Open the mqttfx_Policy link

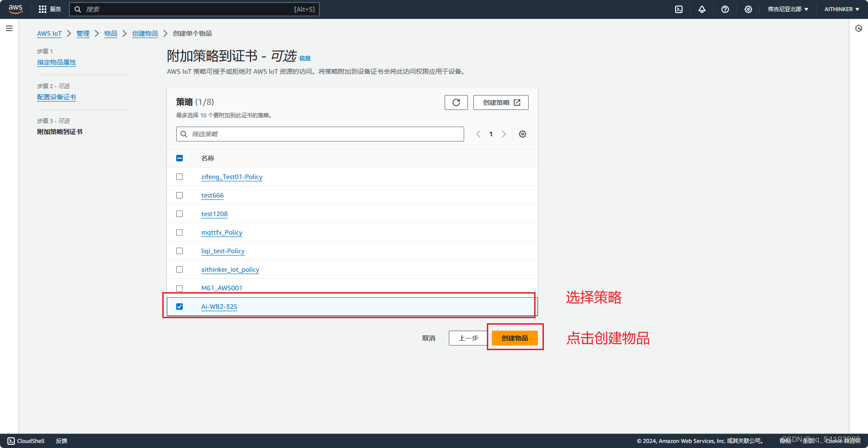222,232
